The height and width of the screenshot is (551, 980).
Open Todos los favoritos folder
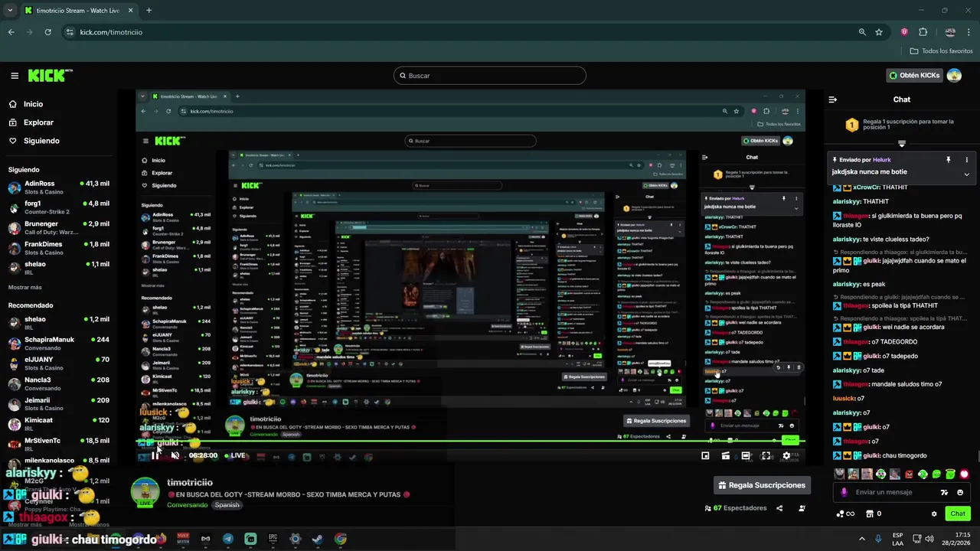(941, 51)
